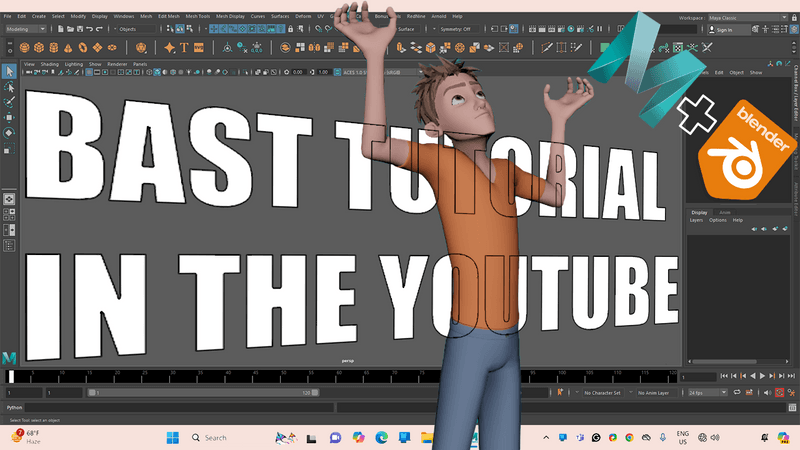Create a polygon cylinder from the shelf

(54, 47)
